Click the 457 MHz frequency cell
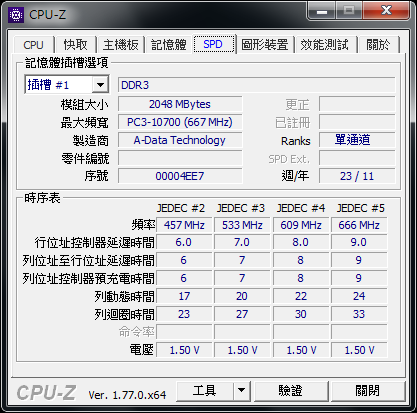Screen dimensions: 417x413 [x=184, y=225]
